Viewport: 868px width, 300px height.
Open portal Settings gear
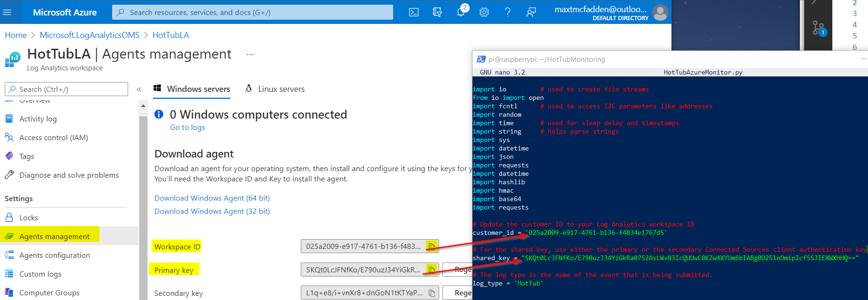484,12
